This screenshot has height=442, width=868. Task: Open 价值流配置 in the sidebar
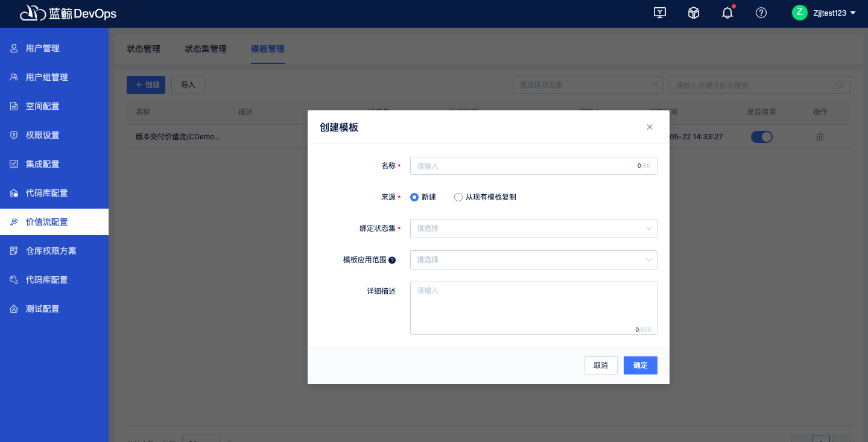click(54, 222)
